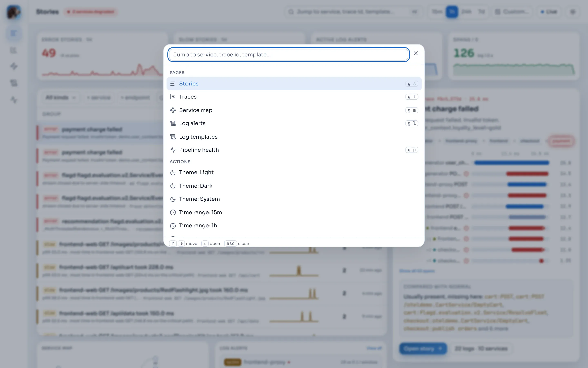Click the g m shortcut badge
This screenshot has height=368, width=588.
click(x=412, y=110)
